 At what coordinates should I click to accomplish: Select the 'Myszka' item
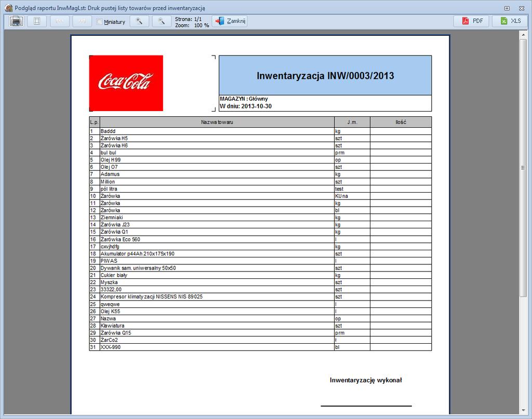click(x=109, y=282)
